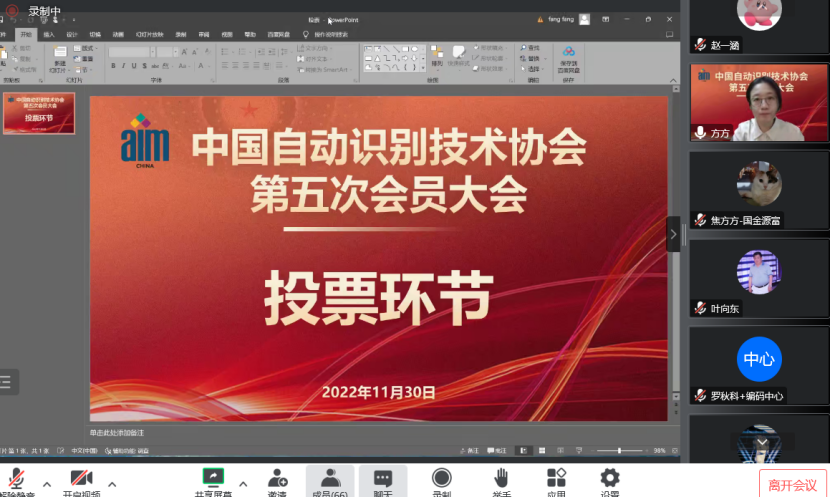Open 文字方向 text direction dropdown
This screenshot has height=498, width=831.
pyautogui.click(x=315, y=48)
